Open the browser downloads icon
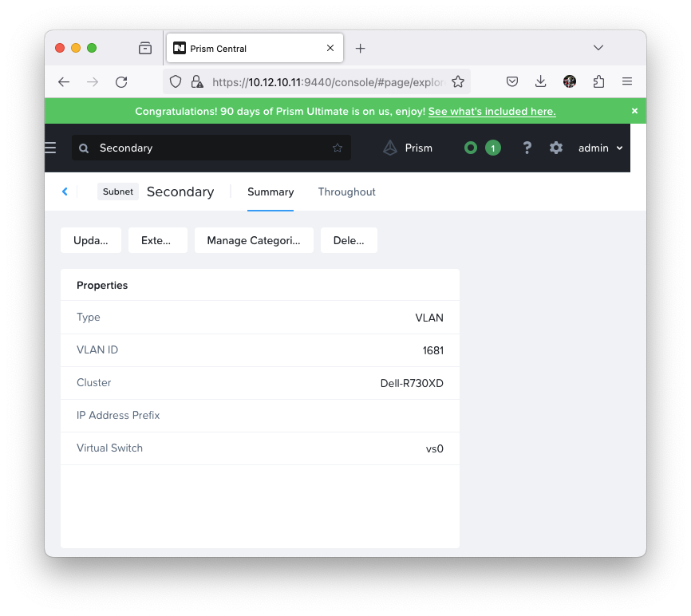 541,81
